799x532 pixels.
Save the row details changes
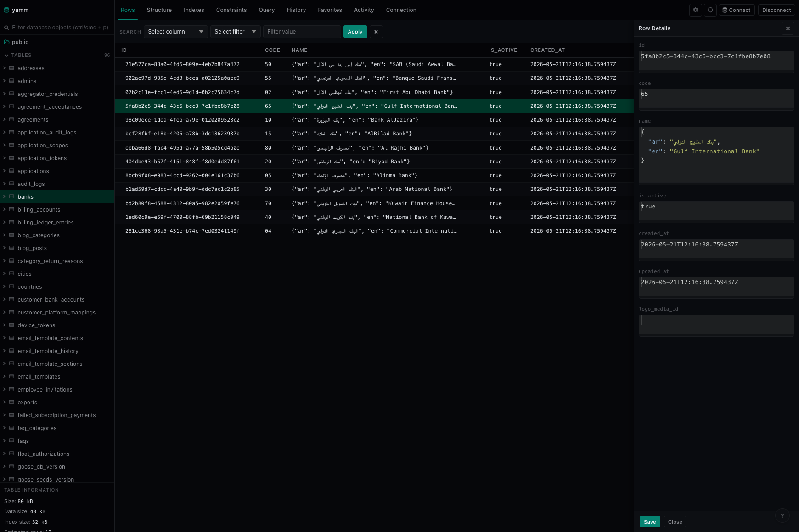650,522
